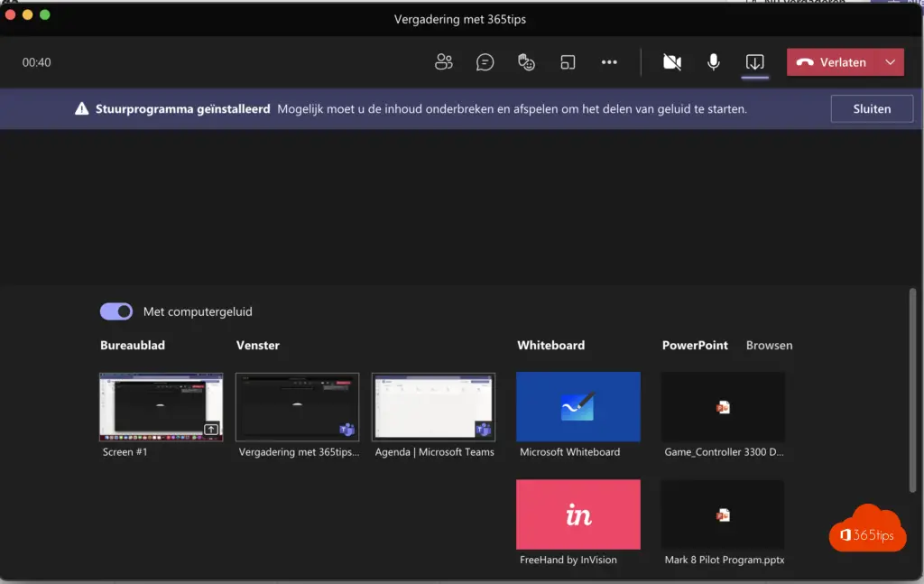Click the 00:40 meeting timer
Screen dimensions: 924x584
(x=36, y=62)
